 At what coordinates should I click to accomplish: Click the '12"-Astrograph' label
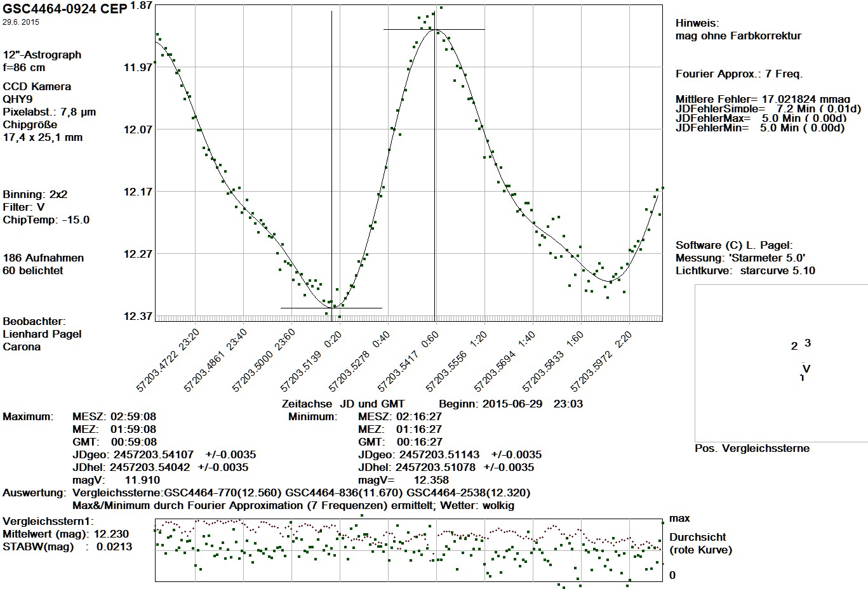point(42,55)
